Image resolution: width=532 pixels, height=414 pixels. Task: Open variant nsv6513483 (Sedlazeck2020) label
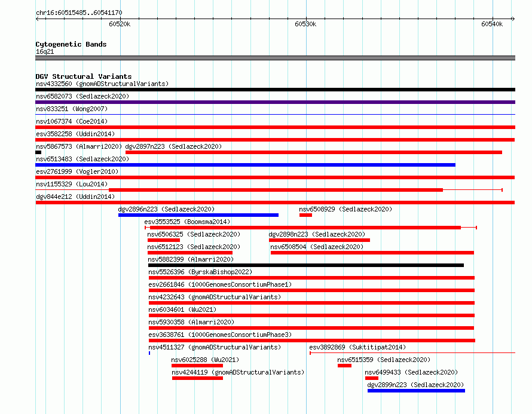pos(82,159)
